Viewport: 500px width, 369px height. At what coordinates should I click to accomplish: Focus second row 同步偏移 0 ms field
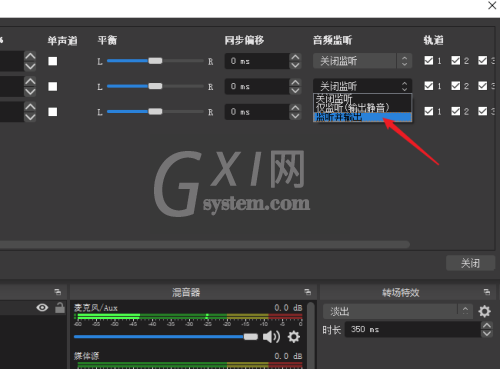coord(257,86)
